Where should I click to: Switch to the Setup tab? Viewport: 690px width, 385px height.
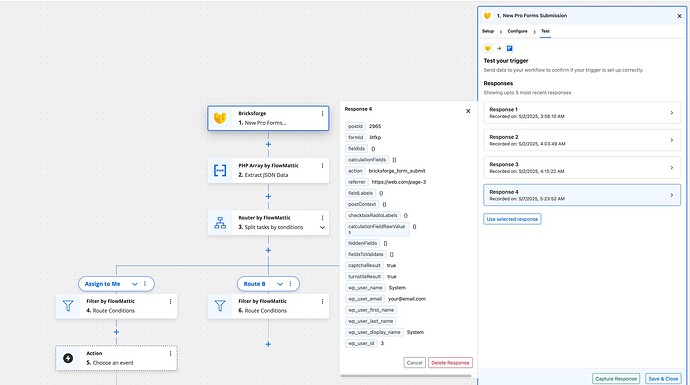point(488,31)
